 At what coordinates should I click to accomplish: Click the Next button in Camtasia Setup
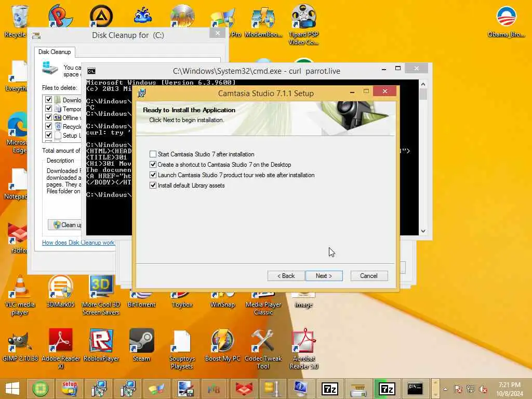click(324, 276)
